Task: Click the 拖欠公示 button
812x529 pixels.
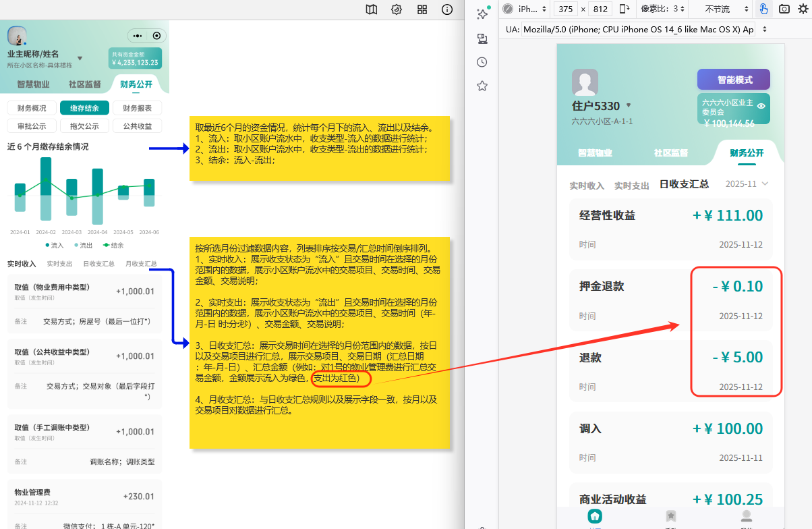Action: [x=84, y=126]
